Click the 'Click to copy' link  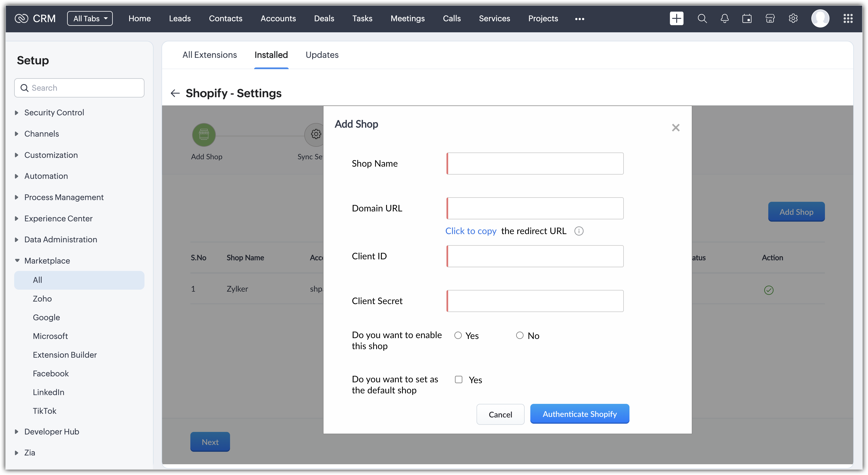[471, 231]
